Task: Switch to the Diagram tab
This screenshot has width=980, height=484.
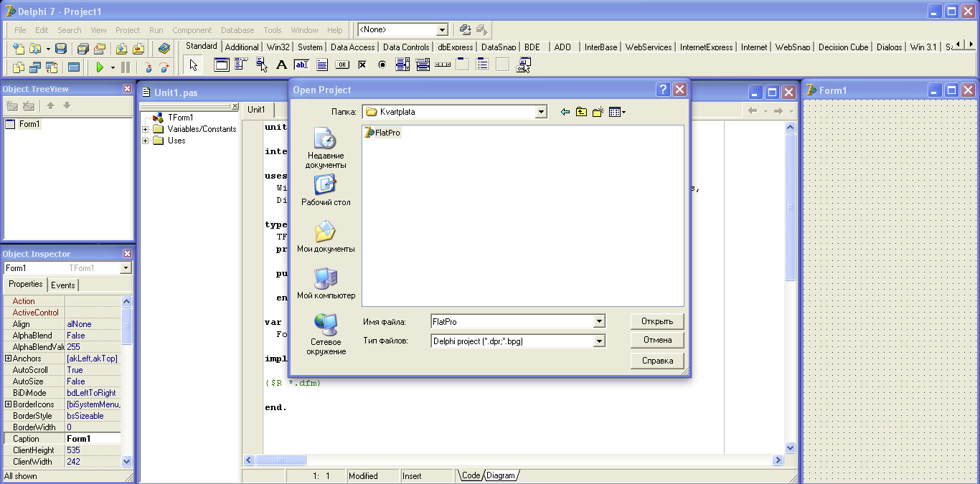Action: tap(501, 475)
